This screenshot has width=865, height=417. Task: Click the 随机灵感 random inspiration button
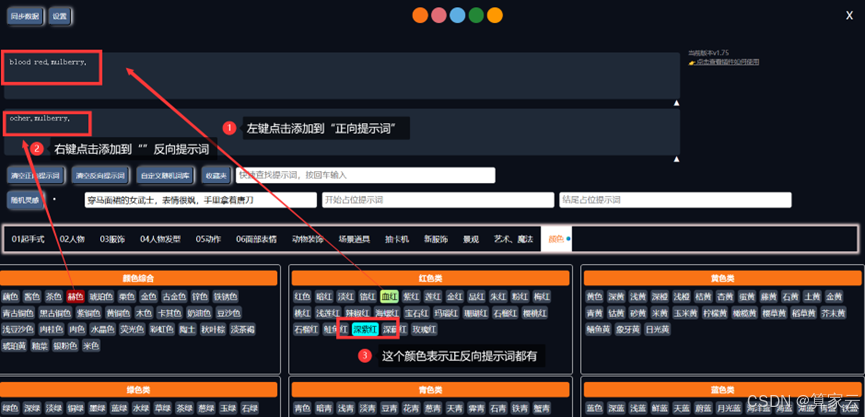[25, 200]
